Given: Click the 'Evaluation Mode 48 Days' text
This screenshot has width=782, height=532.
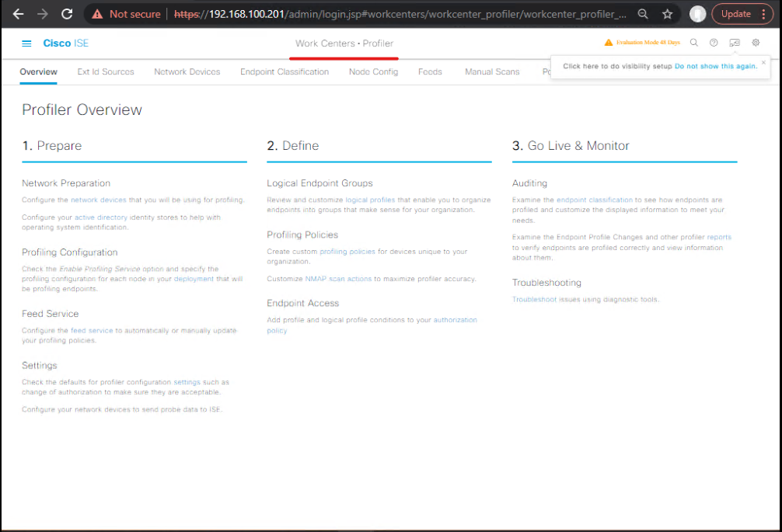Looking at the screenshot, I should tap(648, 43).
